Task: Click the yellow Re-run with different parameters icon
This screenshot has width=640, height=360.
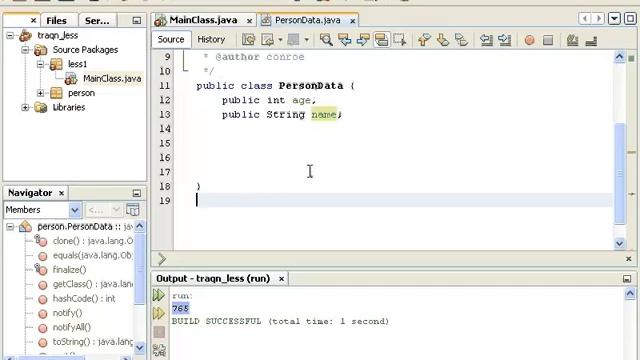Action: tap(159, 313)
